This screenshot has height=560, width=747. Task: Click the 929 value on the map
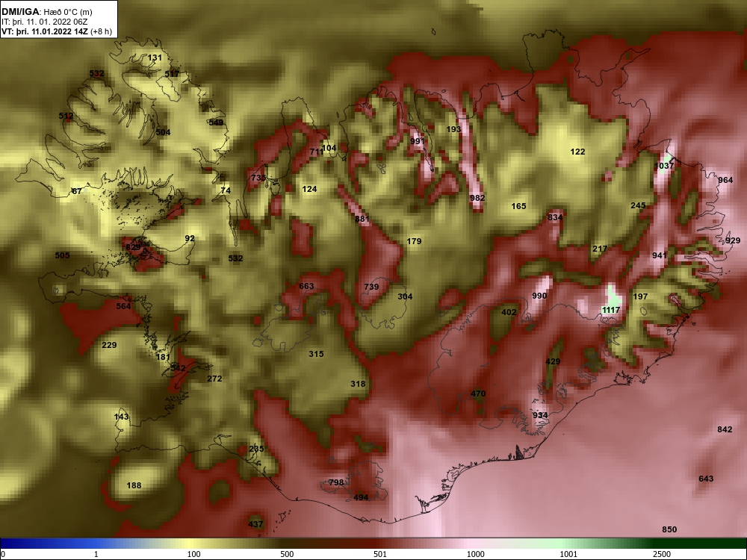(733, 240)
